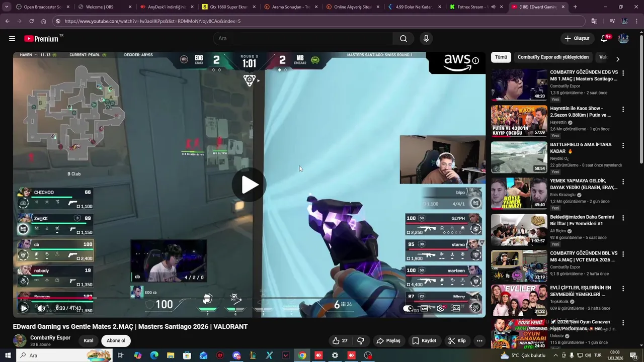644x362 pixels.
Task: Open the Windows Start menu
Action: click(x=8, y=355)
